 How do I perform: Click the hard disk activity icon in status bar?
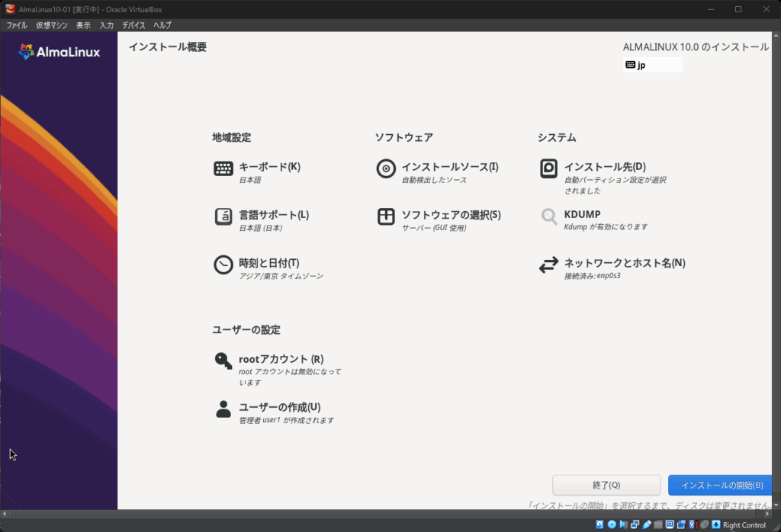click(599, 524)
